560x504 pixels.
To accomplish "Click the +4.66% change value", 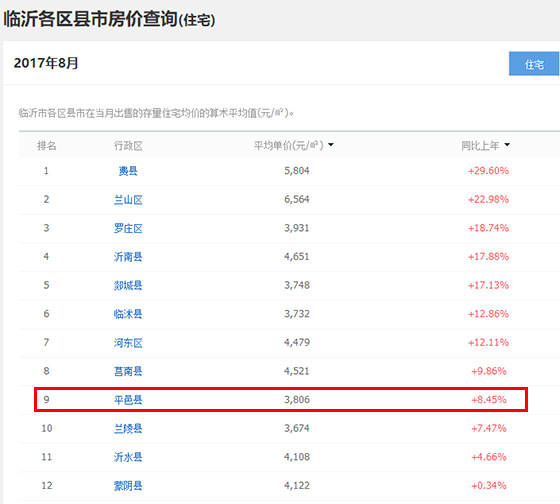I will pos(489,456).
